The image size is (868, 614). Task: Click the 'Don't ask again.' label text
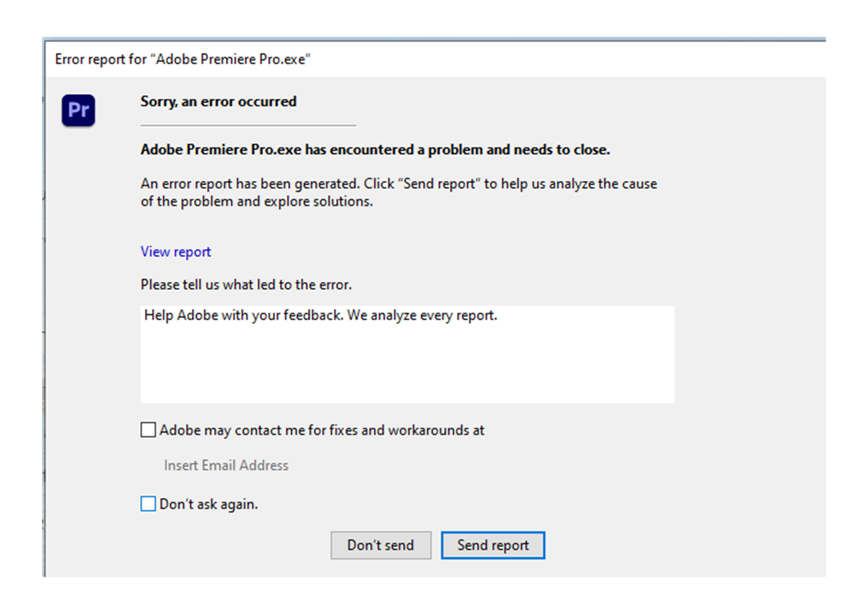[x=208, y=504]
